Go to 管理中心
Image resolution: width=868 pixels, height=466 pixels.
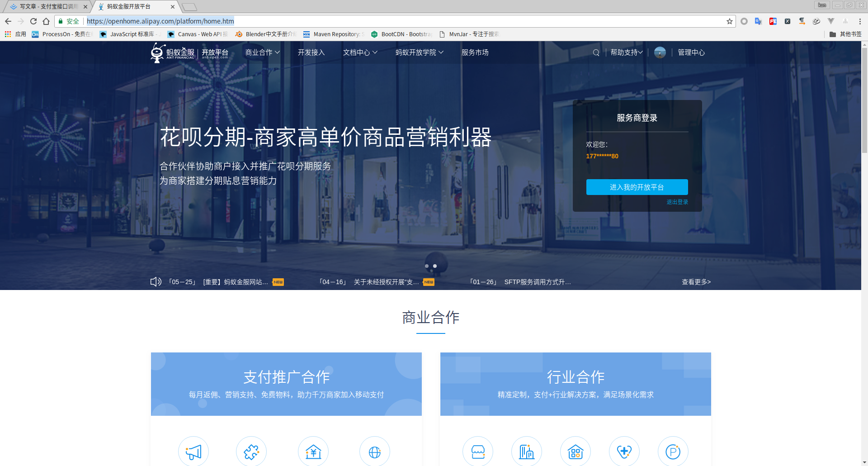(691, 52)
